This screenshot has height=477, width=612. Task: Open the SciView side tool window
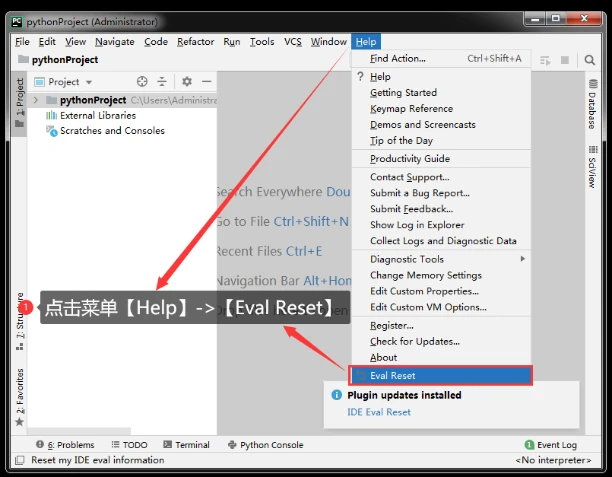point(592,166)
